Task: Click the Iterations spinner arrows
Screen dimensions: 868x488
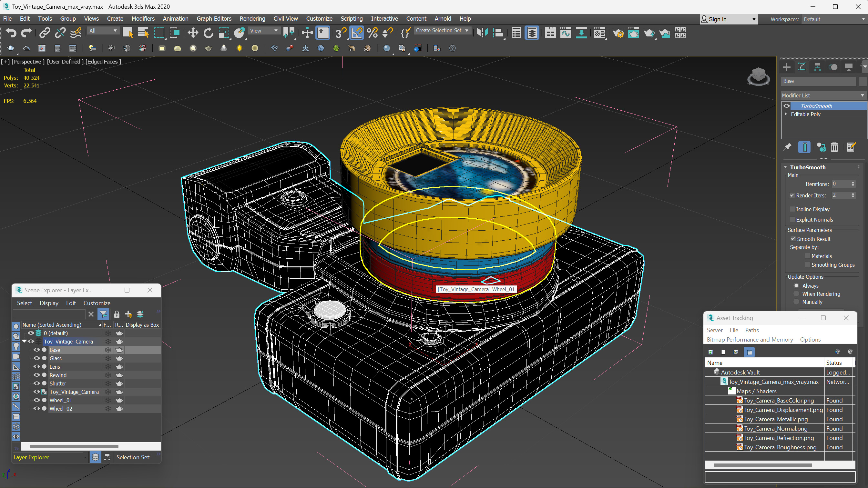Action: tap(853, 184)
